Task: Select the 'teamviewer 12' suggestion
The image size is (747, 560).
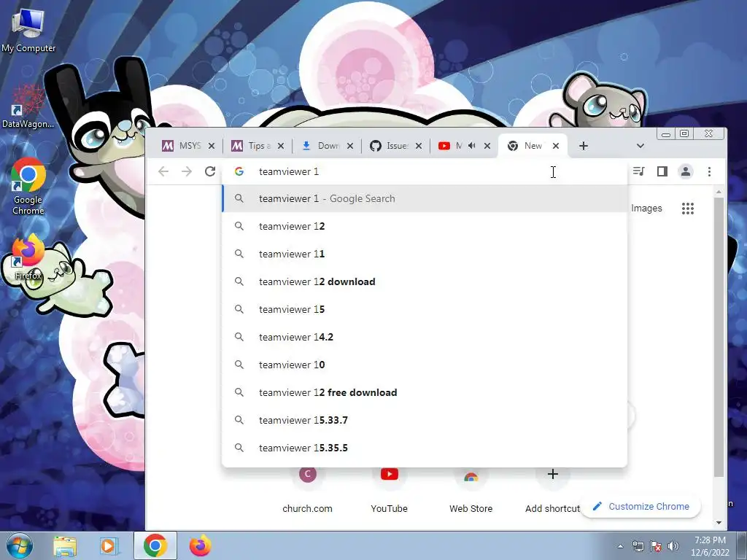Action: click(425, 226)
